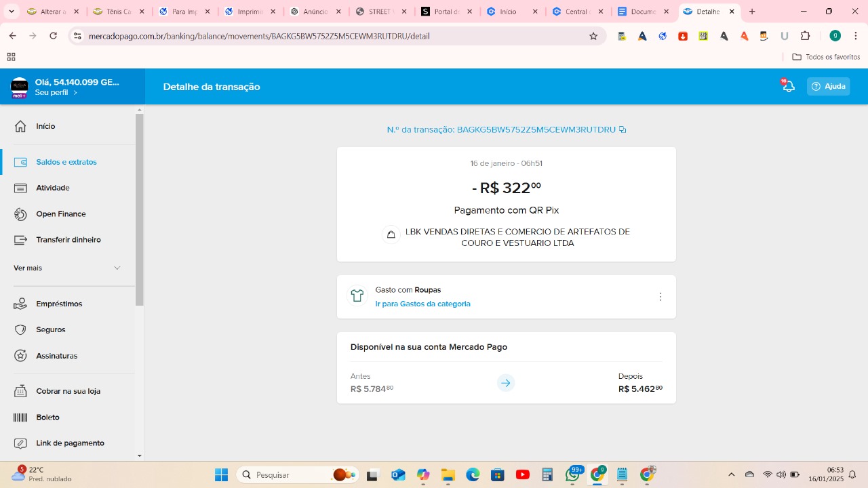Click the Saldos e extratos wallet icon
The width and height of the screenshot is (868, 488).
click(20, 162)
